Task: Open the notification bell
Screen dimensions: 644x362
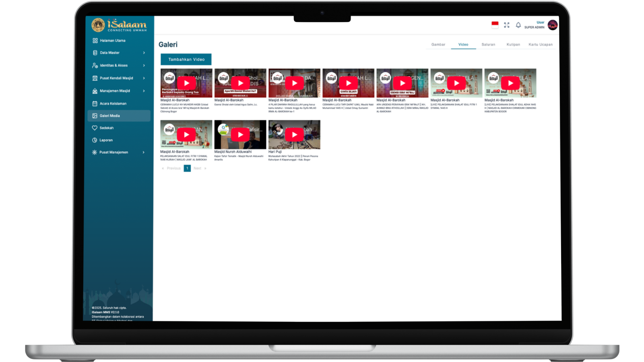Action: [518, 25]
